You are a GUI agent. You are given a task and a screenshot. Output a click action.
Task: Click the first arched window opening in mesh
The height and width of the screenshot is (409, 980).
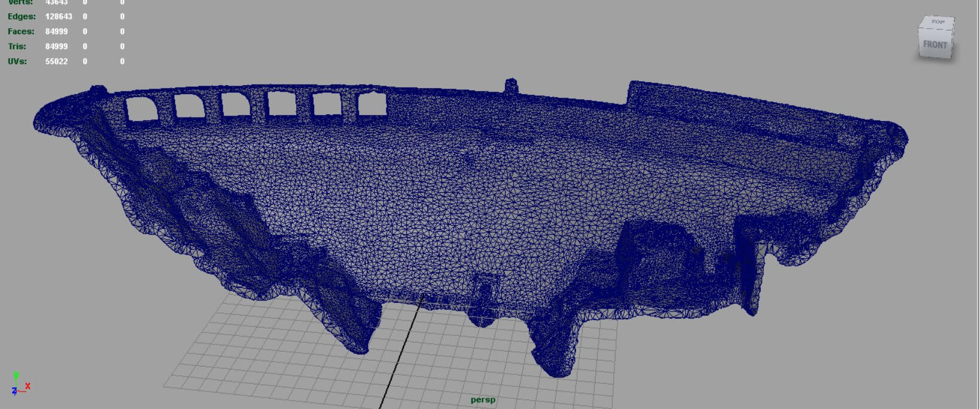pyautogui.click(x=141, y=109)
